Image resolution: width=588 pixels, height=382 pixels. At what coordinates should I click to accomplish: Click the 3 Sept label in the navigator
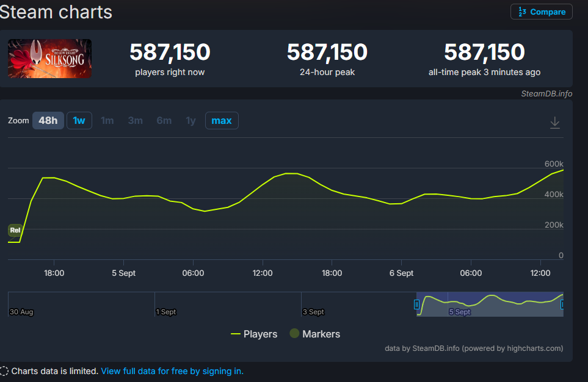click(x=313, y=312)
